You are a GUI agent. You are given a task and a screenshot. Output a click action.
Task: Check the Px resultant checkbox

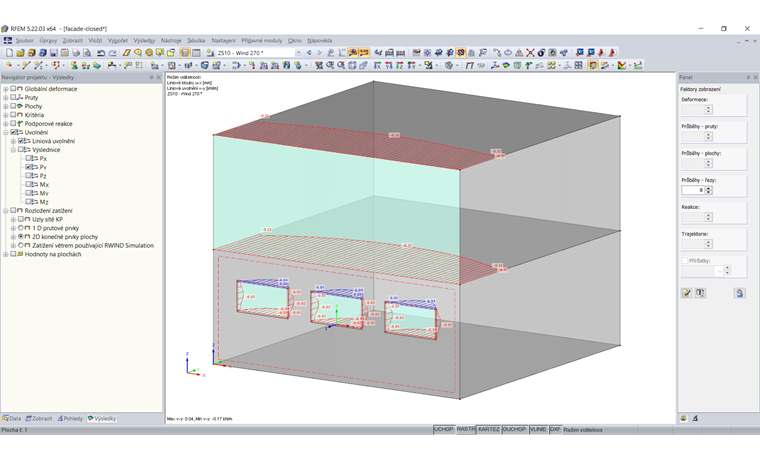[29, 158]
